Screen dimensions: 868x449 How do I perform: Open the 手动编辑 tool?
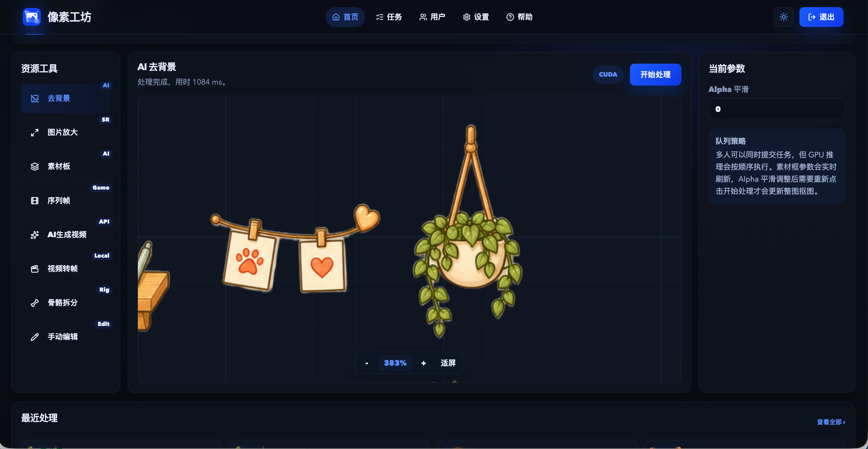pos(65,337)
